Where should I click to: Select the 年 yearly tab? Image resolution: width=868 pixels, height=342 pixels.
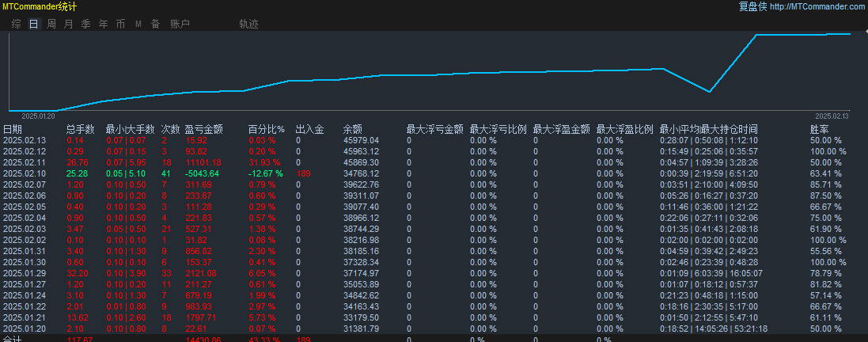point(103,24)
